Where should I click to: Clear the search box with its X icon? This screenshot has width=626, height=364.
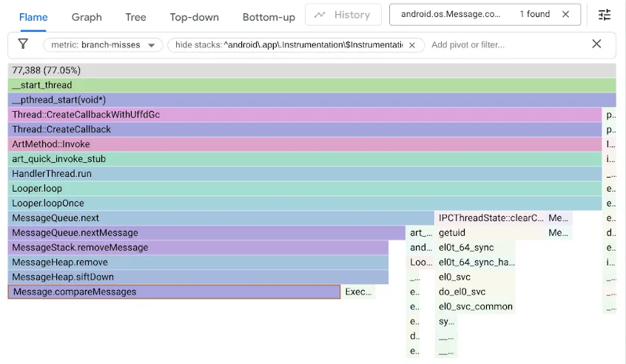pyautogui.click(x=566, y=14)
